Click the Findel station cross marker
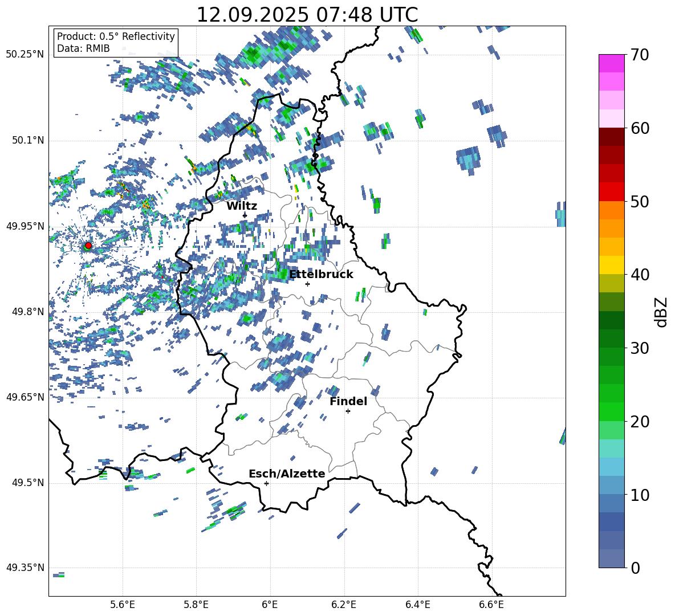675x616 pixels. point(348,411)
